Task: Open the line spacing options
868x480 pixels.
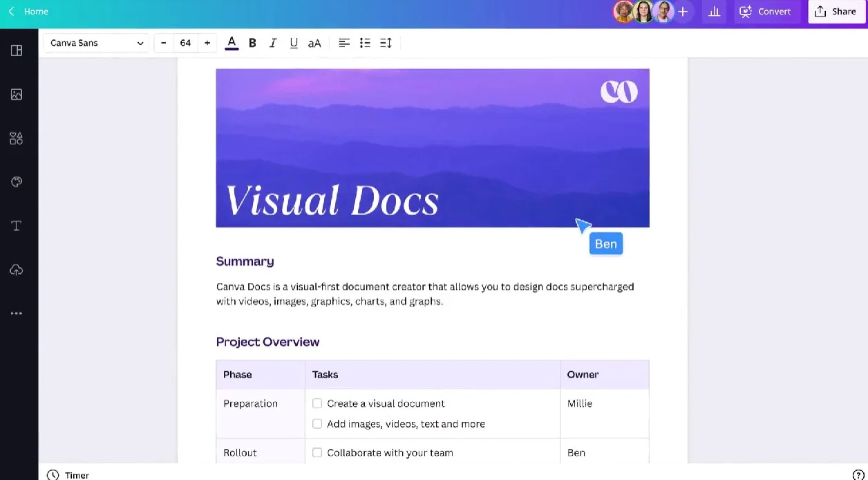Action: 385,43
